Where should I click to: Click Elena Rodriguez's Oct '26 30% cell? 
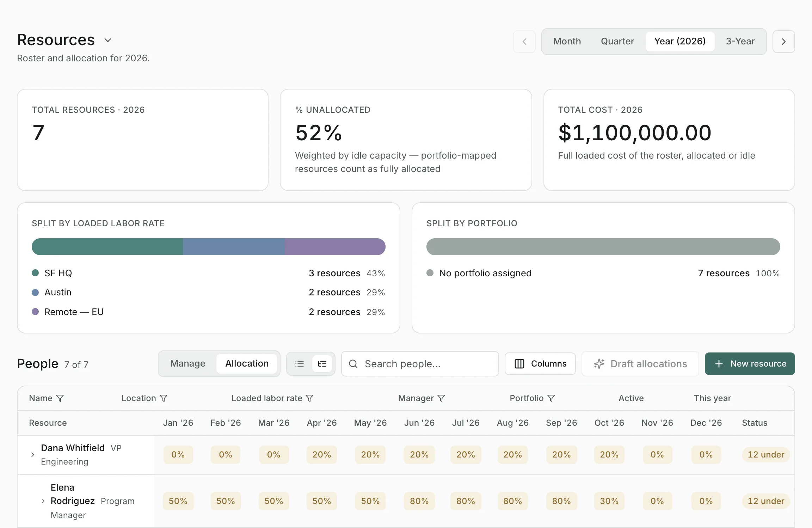click(x=609, y=501)
